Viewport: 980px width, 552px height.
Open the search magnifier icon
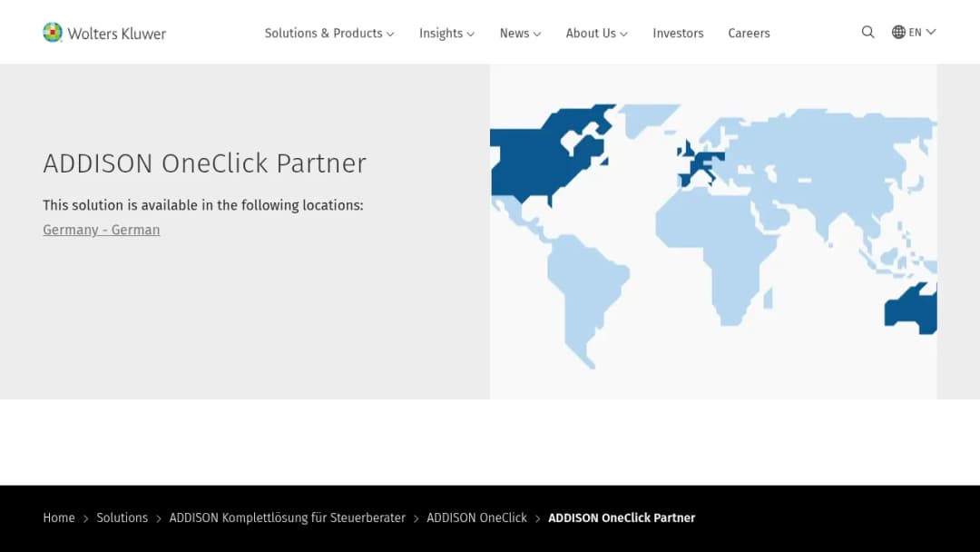867,32
